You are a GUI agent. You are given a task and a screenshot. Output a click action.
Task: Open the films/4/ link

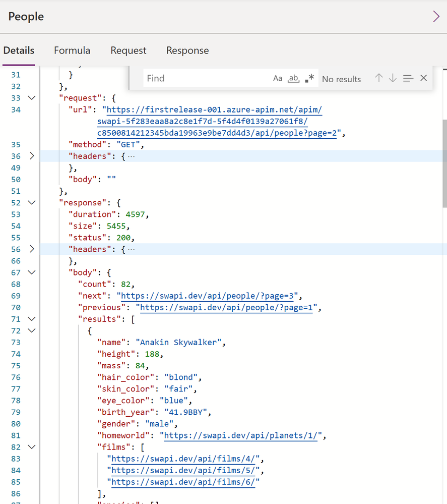183,459
